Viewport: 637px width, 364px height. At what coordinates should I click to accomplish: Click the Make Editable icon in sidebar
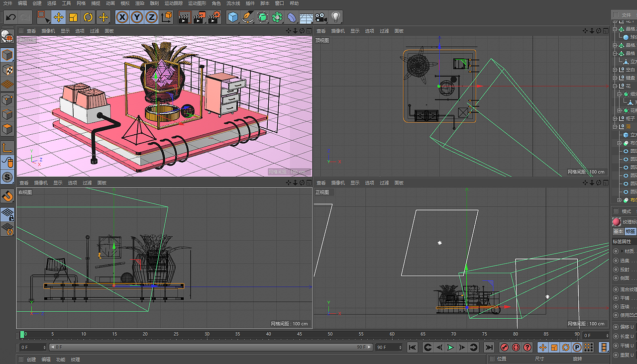click(x=7, y=36)
